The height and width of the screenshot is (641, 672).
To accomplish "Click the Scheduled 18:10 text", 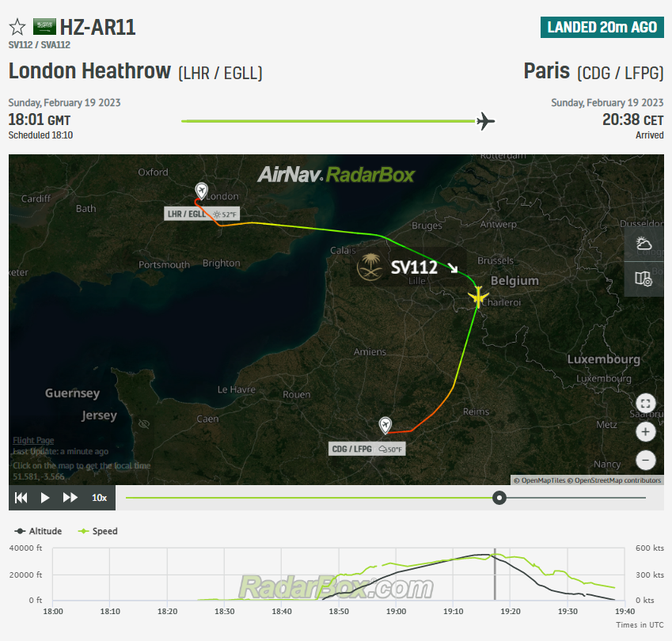I will coord(40,135).
